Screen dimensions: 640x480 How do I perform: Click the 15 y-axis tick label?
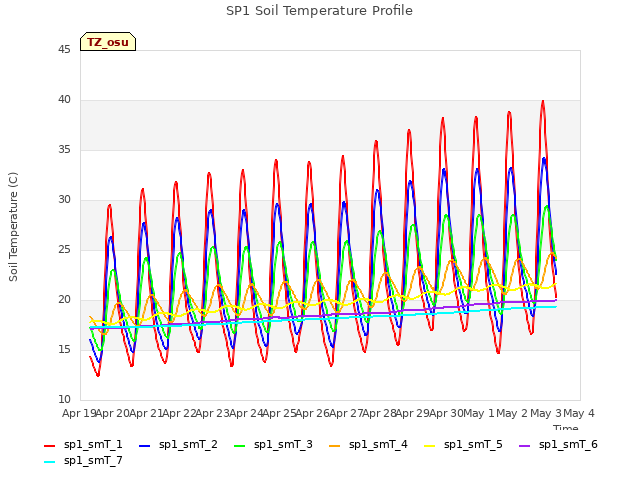pos(64,350)
